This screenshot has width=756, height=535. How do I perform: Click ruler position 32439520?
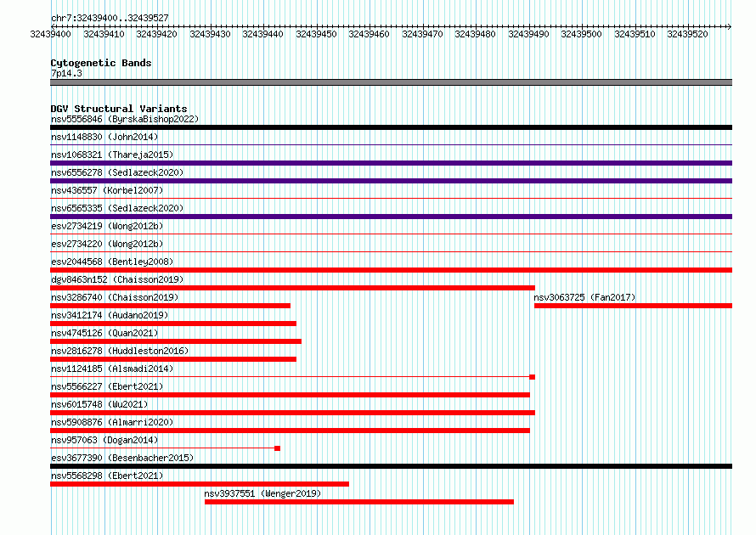pos(687,34)
